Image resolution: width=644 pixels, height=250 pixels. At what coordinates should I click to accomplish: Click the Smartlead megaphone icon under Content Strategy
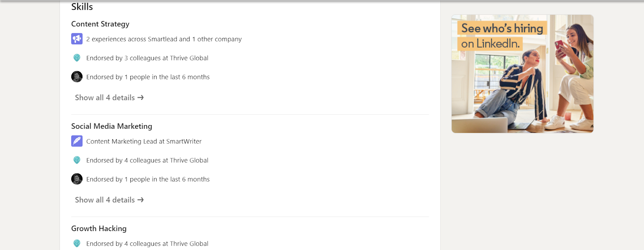pyautogui.click(x=77, y=39)
